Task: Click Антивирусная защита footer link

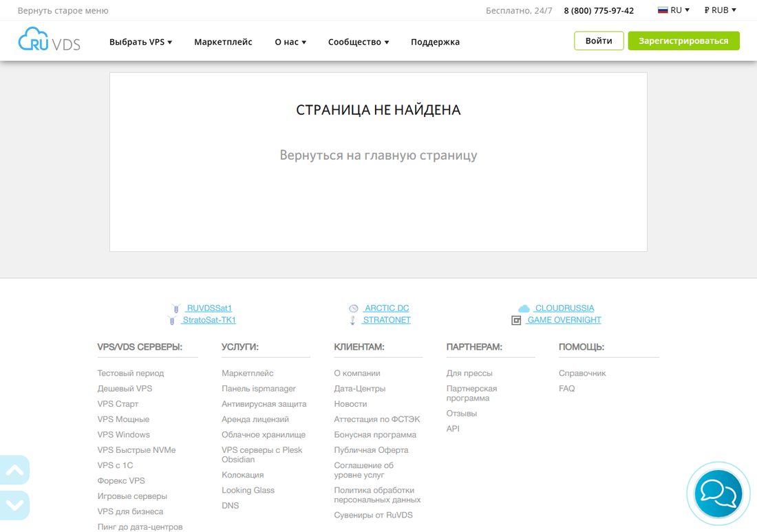Action: pyautogui.click(x=264, y=404)
